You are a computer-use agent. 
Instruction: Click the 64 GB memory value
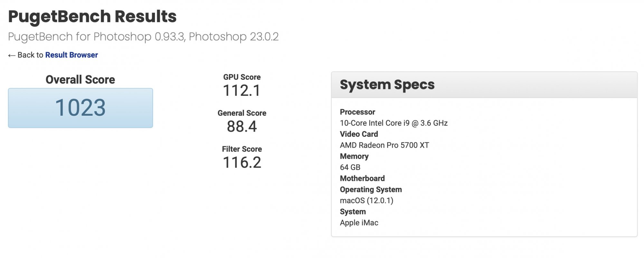click(350, 167)
